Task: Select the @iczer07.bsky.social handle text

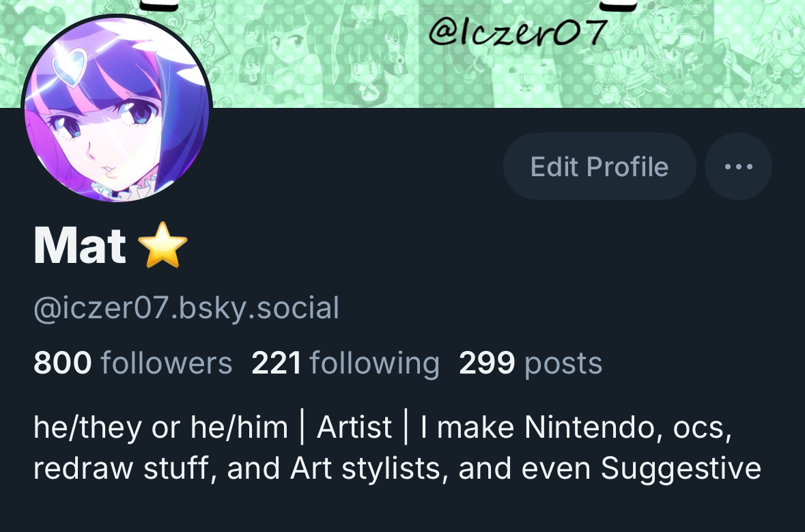Action: pyautogui.click(x=186, y=308)
